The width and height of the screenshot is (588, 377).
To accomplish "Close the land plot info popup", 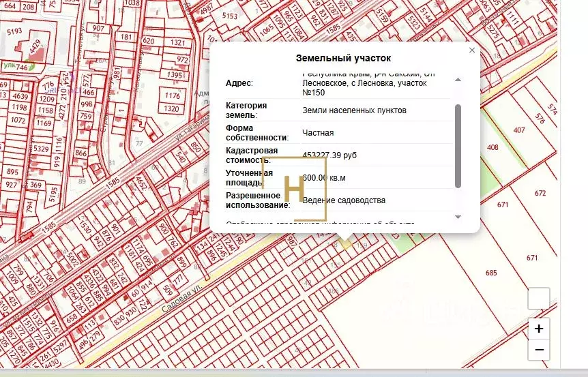I will coord(472,50).
